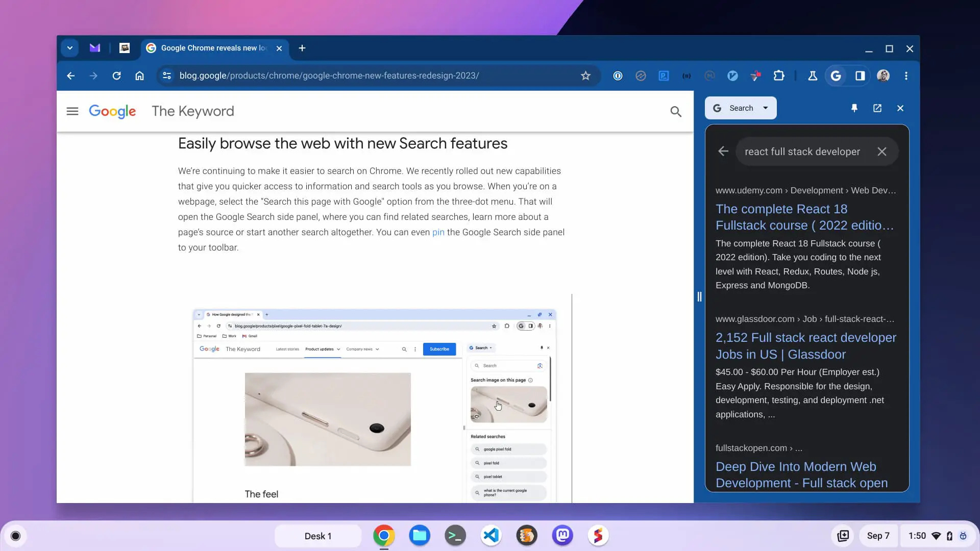Open the 1:50 quick settings status area

tap(938, 536)
